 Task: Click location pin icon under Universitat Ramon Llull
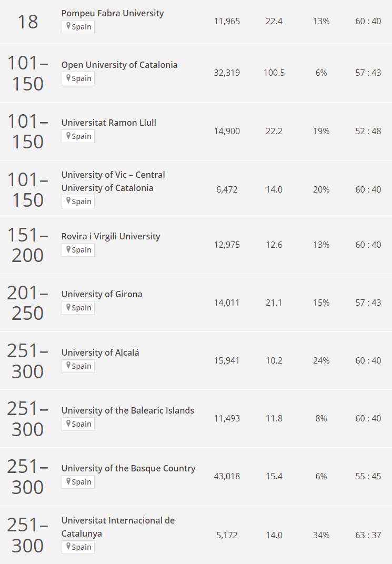tap(68, 136)
